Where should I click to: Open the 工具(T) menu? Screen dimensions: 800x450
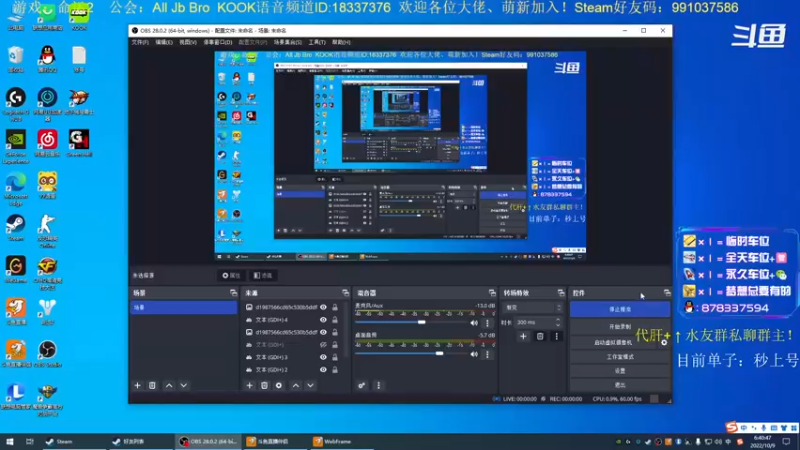317,42
